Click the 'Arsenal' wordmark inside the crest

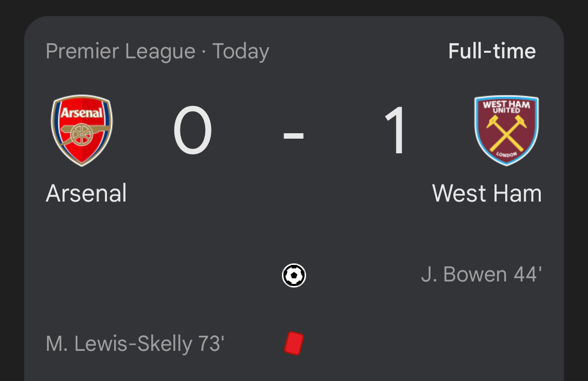tap(81, 113)
